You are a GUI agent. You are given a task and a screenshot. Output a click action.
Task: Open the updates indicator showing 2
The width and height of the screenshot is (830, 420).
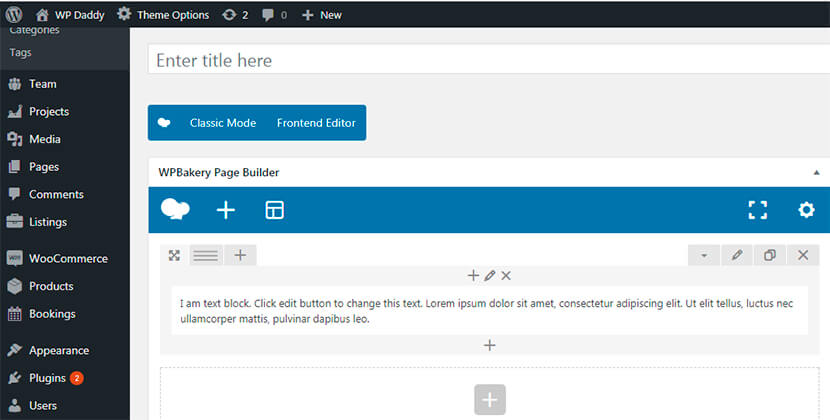pyautogui.click(x=236, y=15)
